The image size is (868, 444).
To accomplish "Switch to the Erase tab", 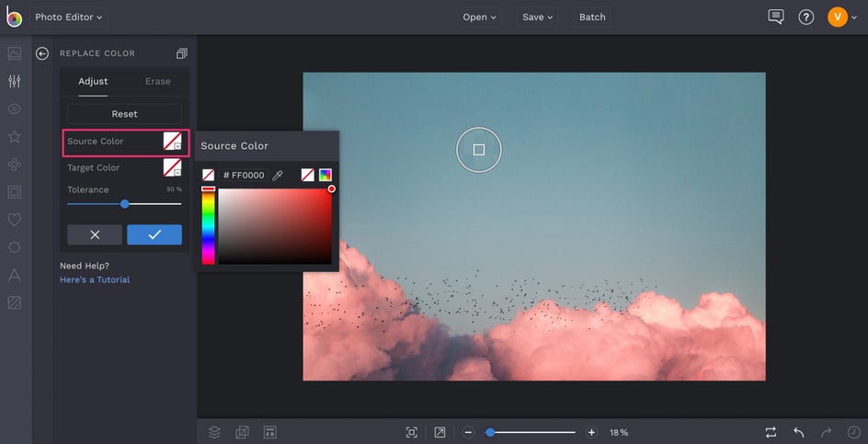I will click(157, 81).
